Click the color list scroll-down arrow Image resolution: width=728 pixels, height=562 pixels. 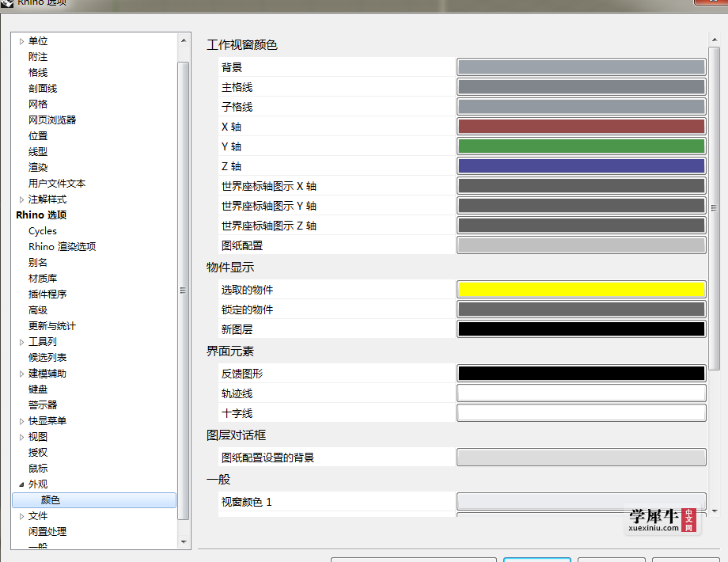[x=715, y=511]
